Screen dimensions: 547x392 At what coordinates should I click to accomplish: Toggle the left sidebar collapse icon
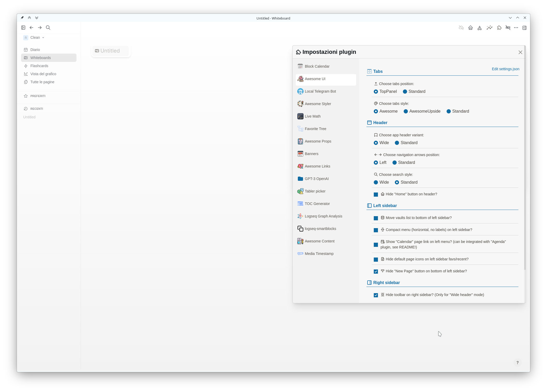23,27
